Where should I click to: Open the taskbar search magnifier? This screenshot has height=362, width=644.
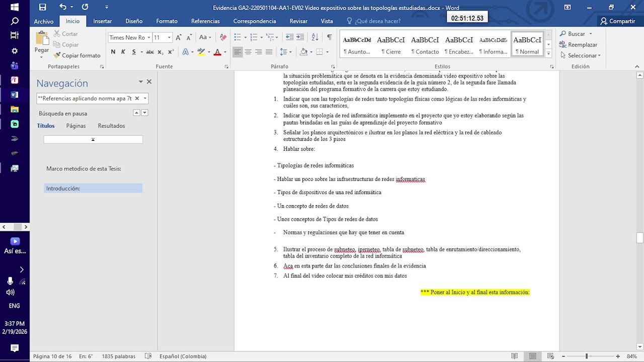click(15, 21)
